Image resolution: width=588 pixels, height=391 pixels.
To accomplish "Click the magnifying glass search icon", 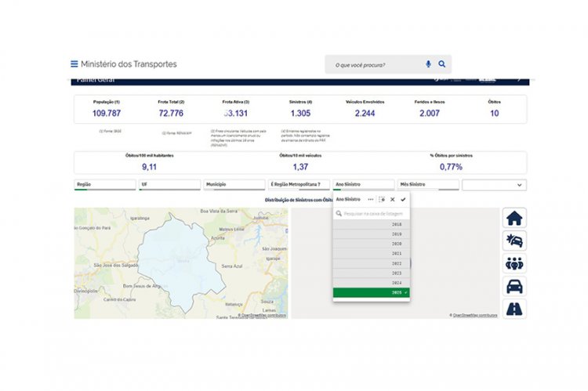I will [442, 64].
